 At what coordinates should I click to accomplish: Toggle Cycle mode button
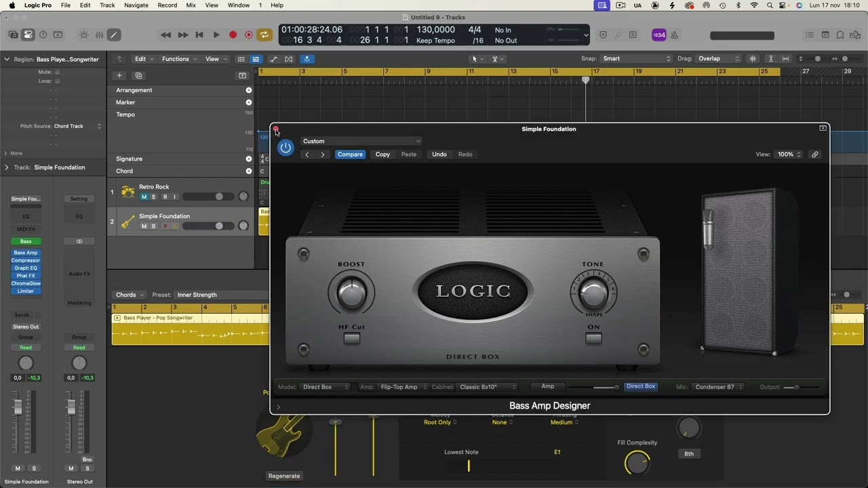click(x=264, y=35)
